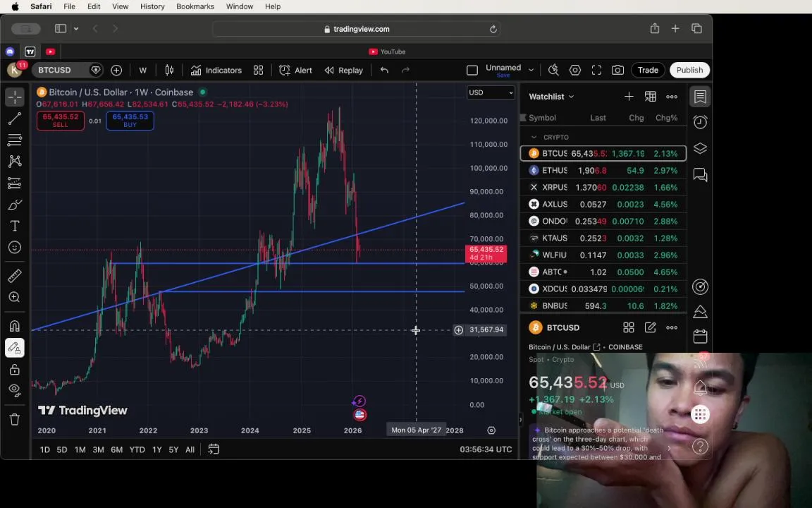Undo the last chart action
Image resolution: width=812 pixels, height=508 pixels.
(384, 71)
